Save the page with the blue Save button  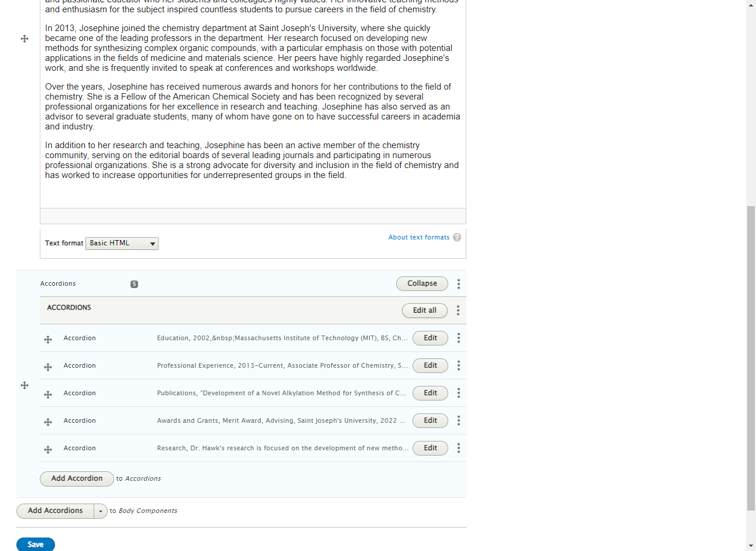[36, 544]
